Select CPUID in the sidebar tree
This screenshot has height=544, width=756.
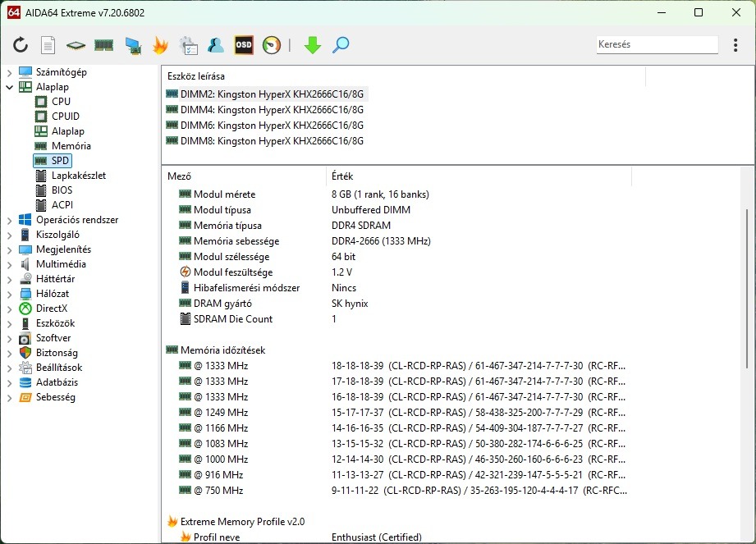[66, 117]
